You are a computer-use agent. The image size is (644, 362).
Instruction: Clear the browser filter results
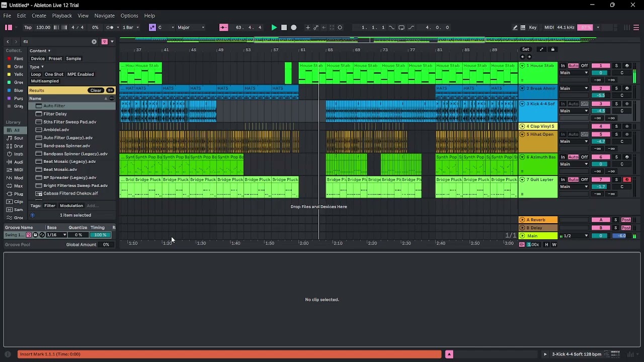(96, 90)
